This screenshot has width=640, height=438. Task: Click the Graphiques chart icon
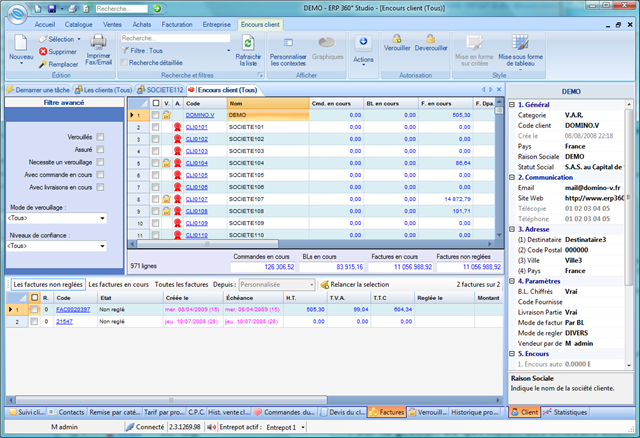tap(327, 42)
